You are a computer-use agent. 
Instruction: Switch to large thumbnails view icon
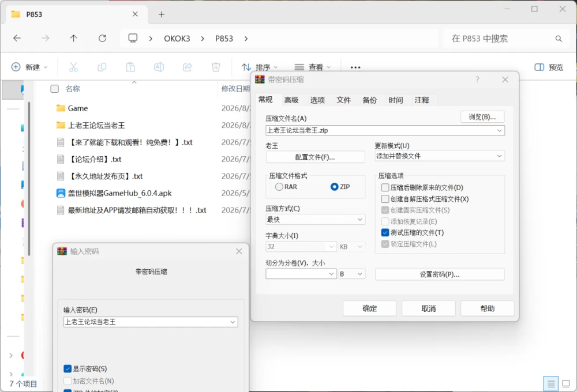566,384
